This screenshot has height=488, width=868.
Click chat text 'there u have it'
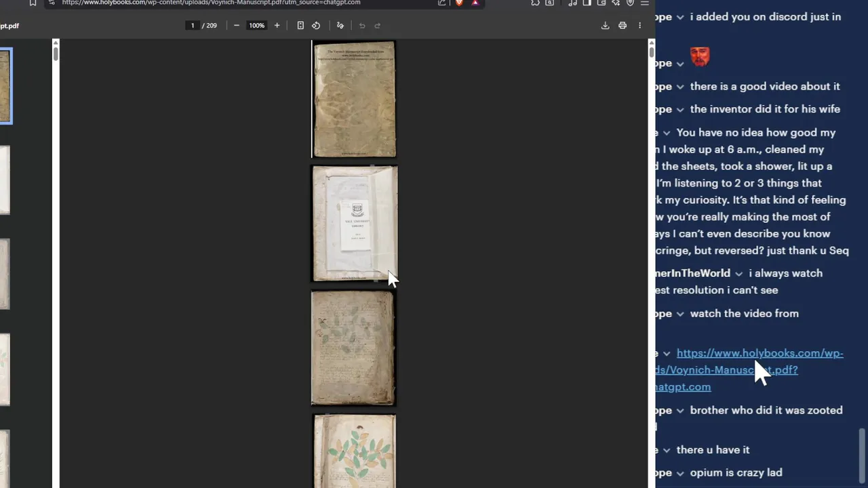coord(713,449)
